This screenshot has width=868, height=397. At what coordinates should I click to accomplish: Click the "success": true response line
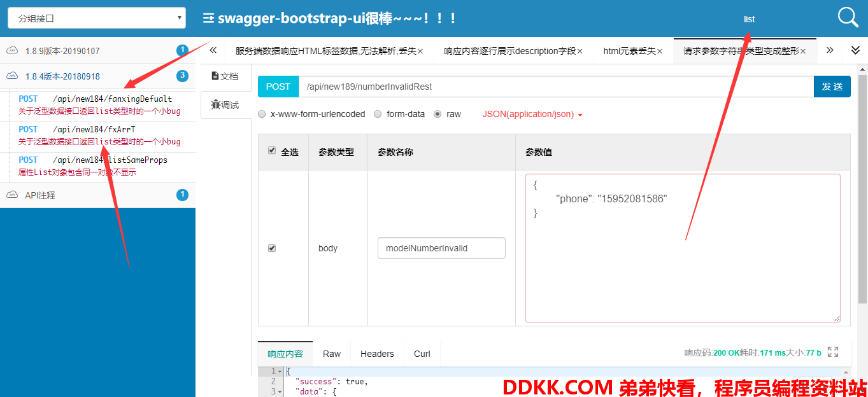331,382
